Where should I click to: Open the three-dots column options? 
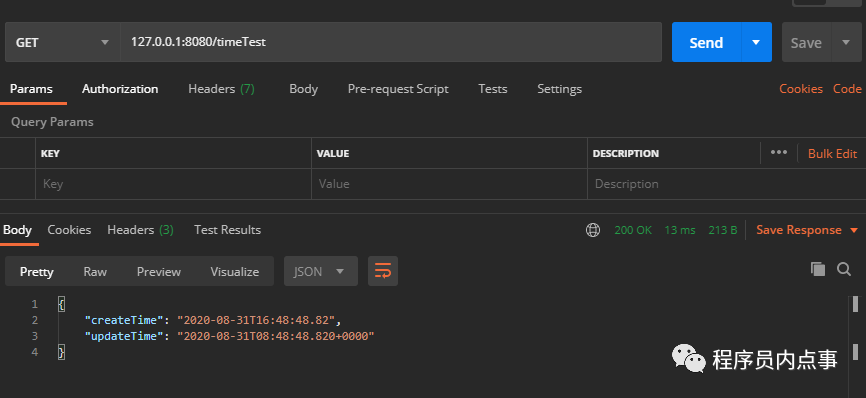[779, 152]
